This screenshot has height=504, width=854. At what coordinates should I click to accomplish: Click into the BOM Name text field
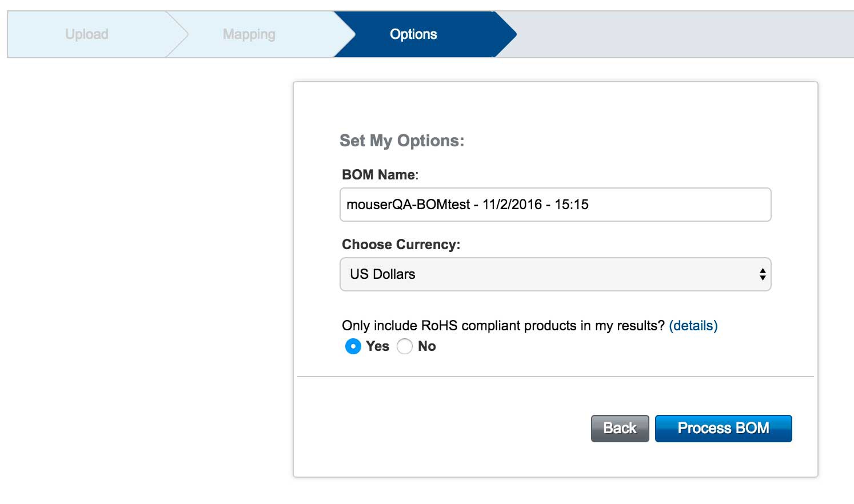554,205
